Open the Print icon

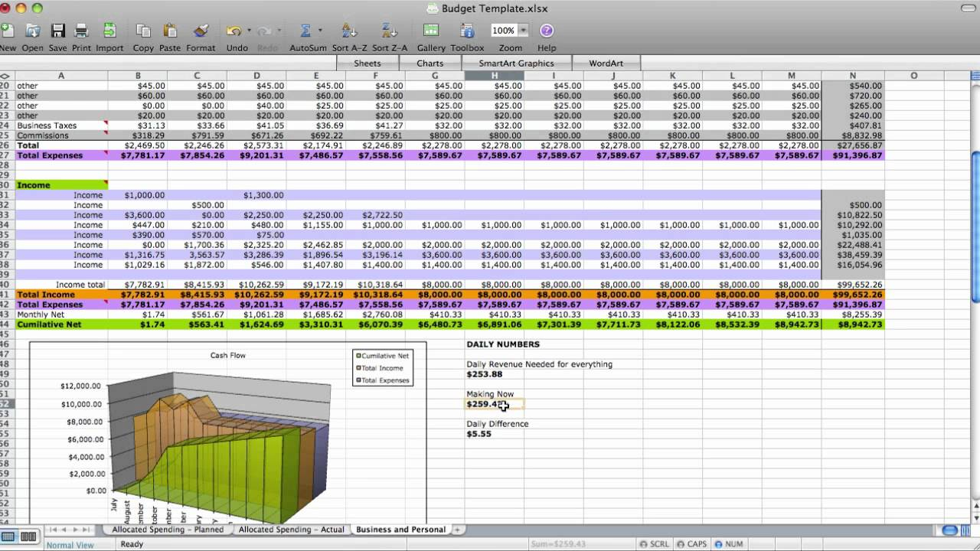80,31
